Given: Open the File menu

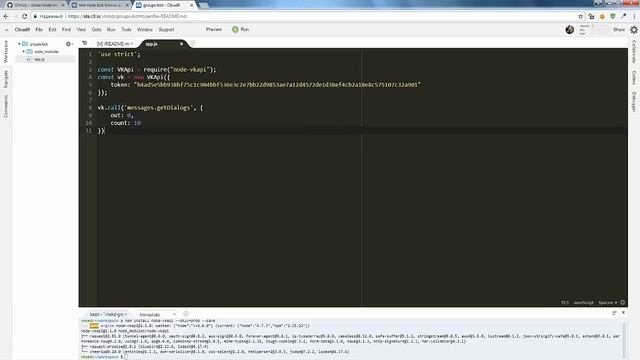Looking at the screenshot, I should coord(39,29).
